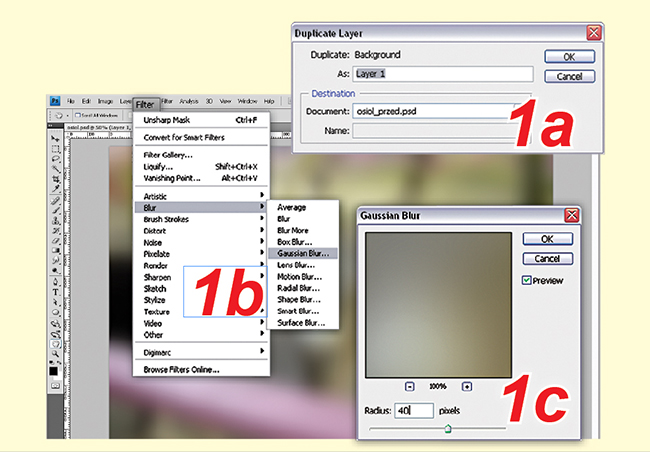Open the Edit menu in the menu bar
Screen dimensions: 650x452
[x=86, y=101]
